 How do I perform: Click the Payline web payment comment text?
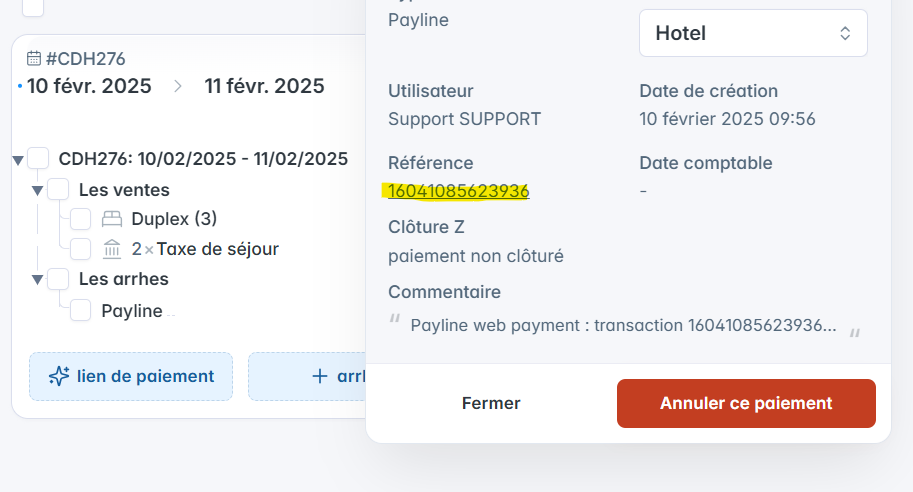(624, 325)
